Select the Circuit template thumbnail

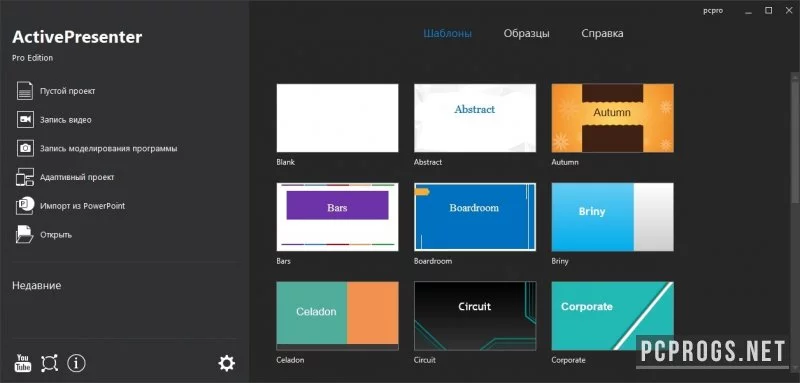click(475, 316)
